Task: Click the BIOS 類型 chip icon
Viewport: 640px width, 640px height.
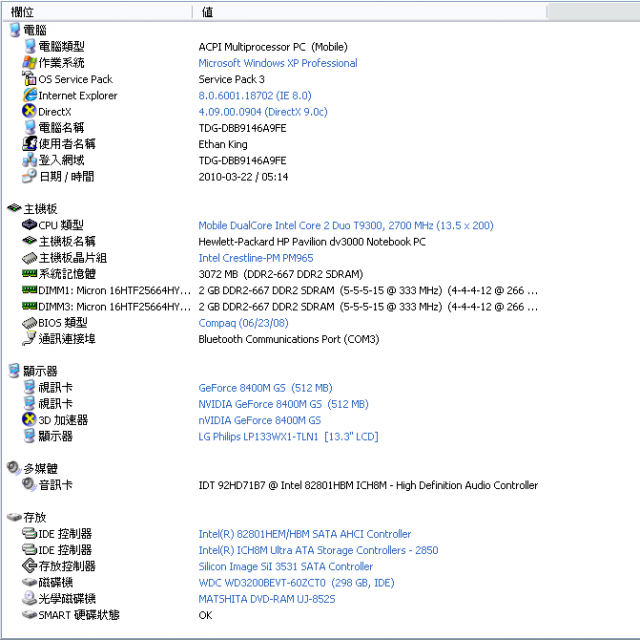Action: 29,323
